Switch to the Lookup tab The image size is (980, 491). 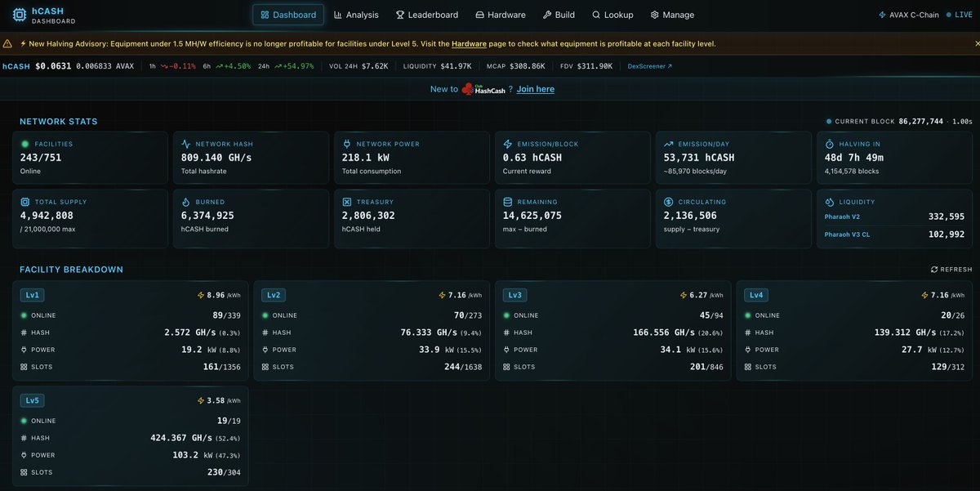(613, 15)
